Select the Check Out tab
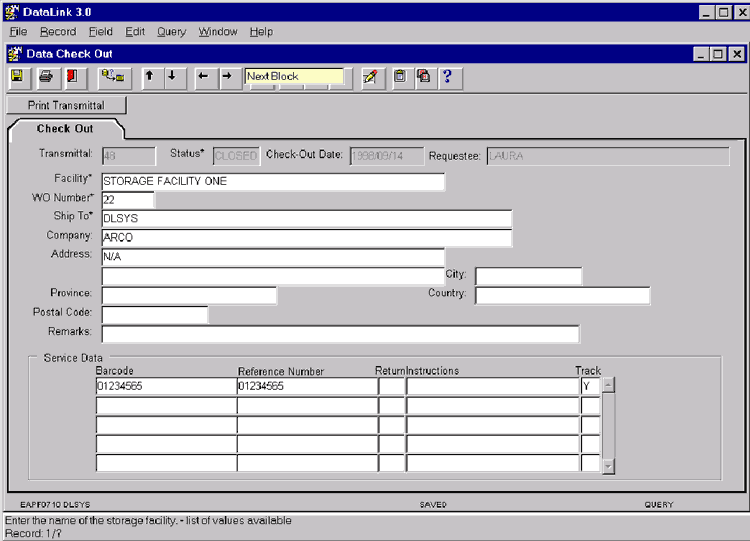 click(65, 129)
